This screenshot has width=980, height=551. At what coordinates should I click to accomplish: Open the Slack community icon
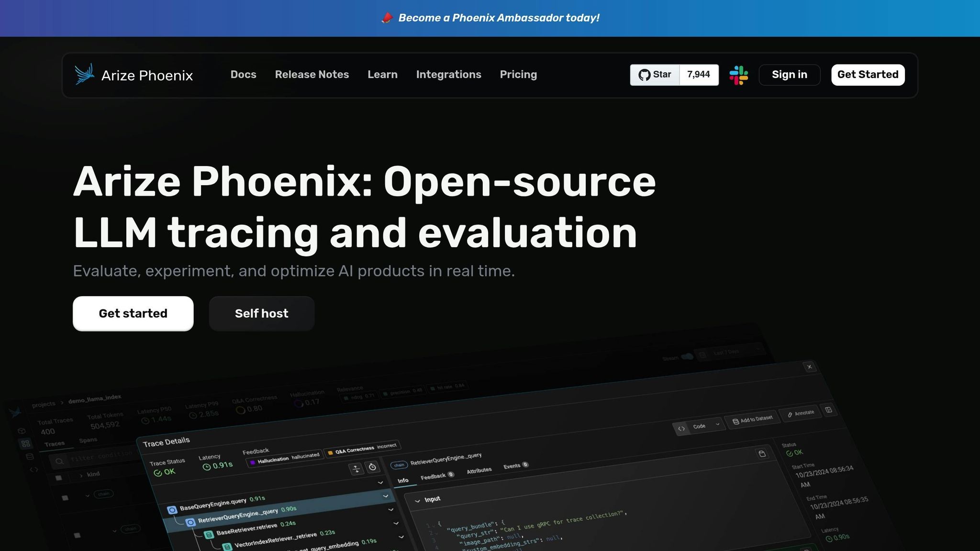click(739, 75)
